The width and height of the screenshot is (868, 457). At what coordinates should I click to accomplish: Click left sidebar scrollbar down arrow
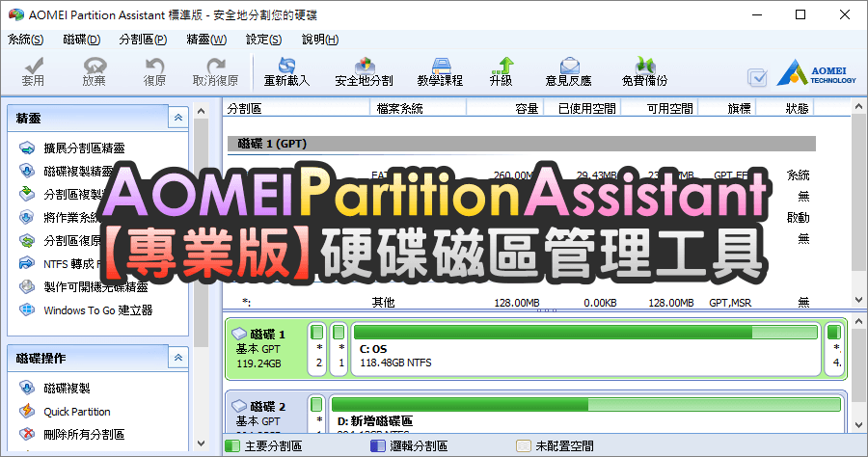201,444
